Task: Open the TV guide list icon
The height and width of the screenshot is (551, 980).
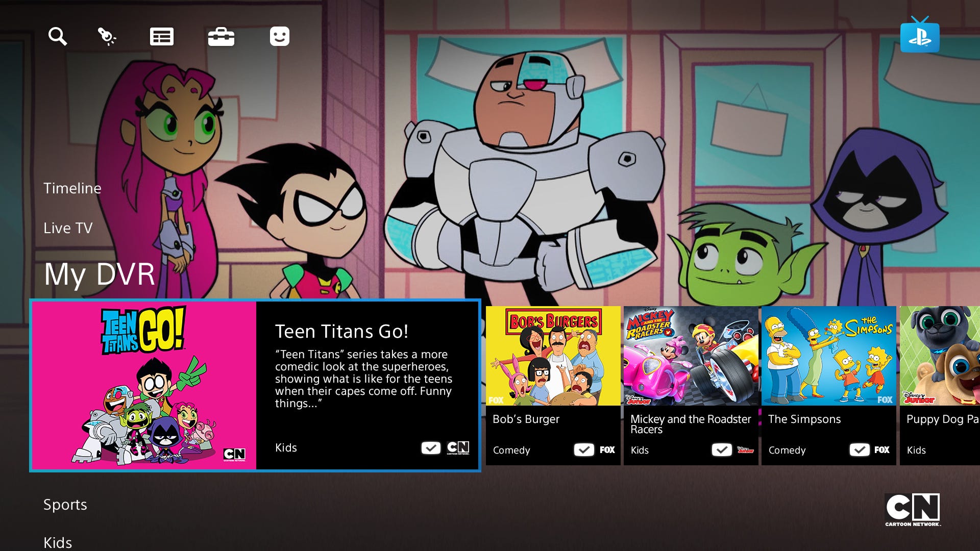Action: pos(162,37)
